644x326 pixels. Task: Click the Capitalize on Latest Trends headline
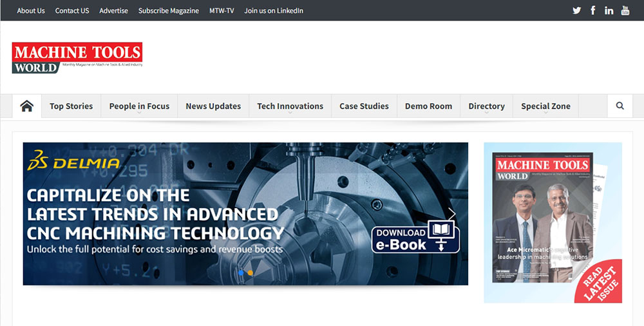(155, 214)
